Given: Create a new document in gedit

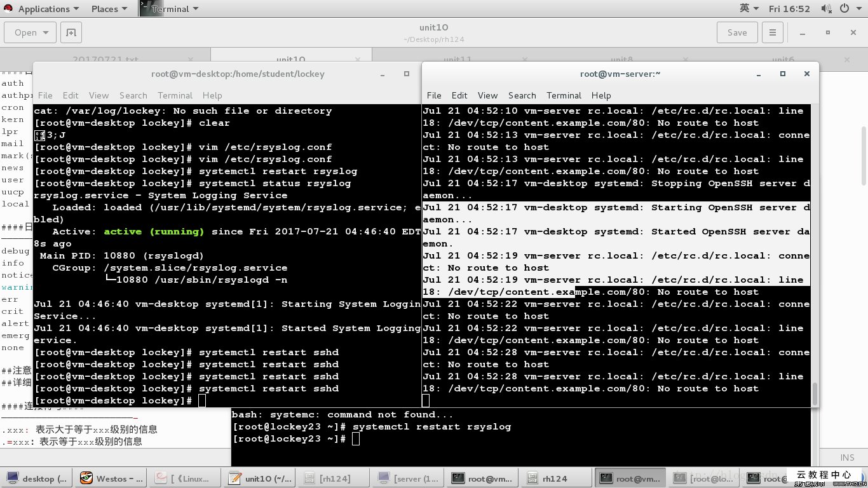Looking at the screenshot, I should click(x=71, y=32).
